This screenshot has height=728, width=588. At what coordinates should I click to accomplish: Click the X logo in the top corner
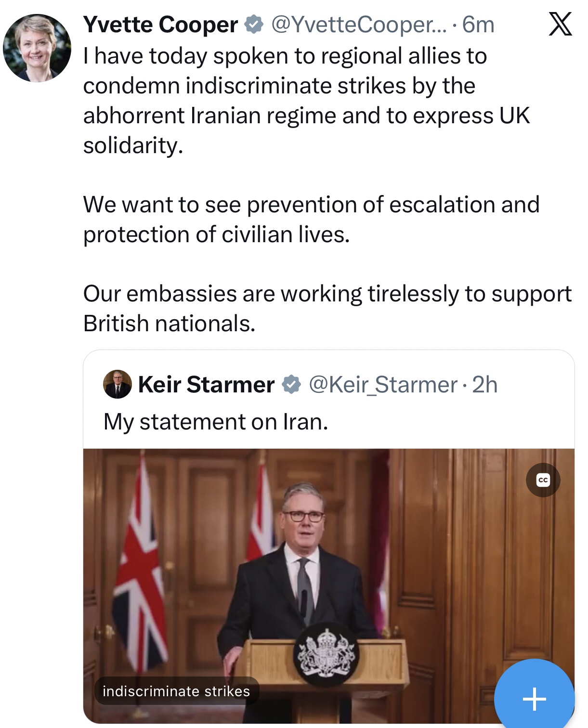(561, 24)
